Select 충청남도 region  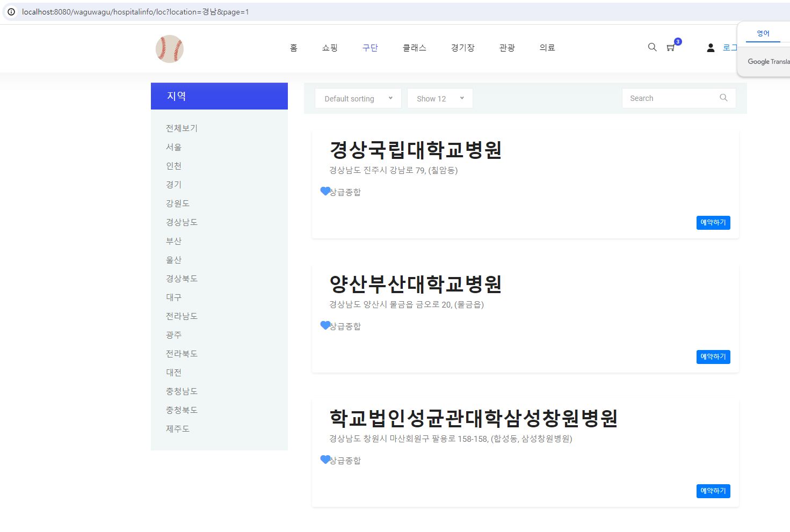(x=182, y=391)
